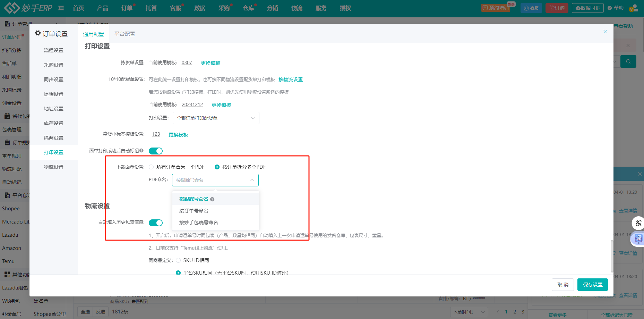
Task: Click the teal search icon button
Action: pyautogui.click(x=628, y=61)
